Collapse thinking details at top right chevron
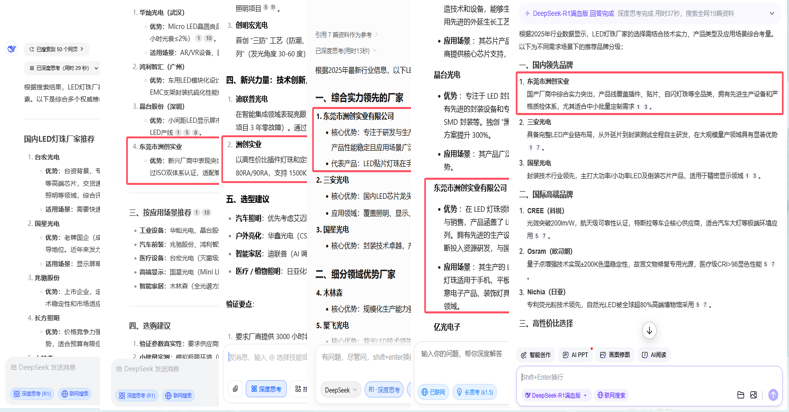Image resolution: width=789 pixels, height=412 pixels. coord(772,14)
